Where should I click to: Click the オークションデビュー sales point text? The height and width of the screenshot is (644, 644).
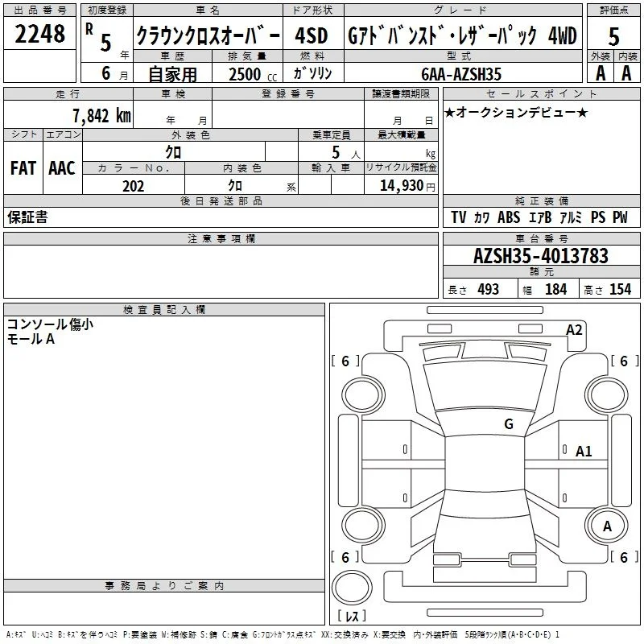516,112
